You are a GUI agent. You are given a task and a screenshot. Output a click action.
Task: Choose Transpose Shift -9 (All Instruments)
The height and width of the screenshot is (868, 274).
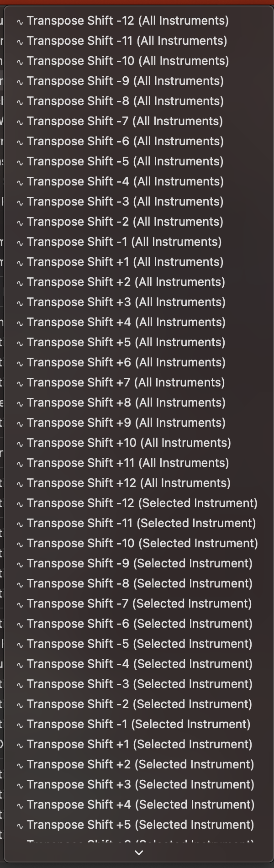tap(125, 81)
